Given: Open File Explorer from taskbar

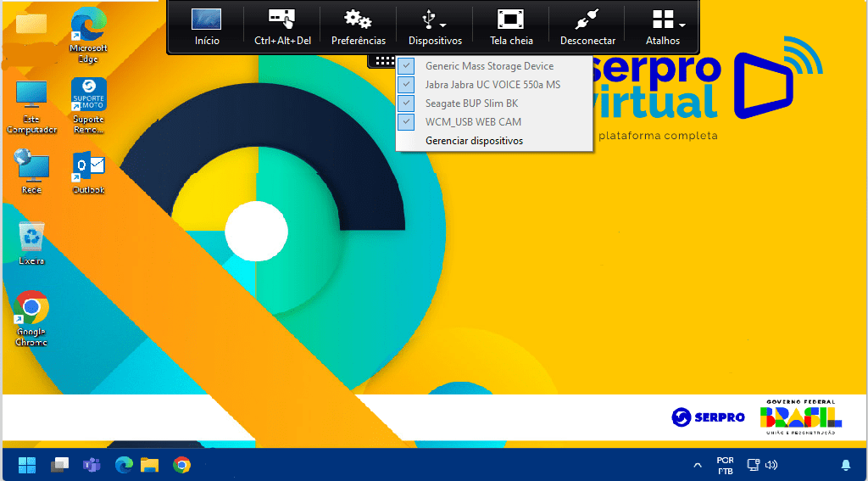Looking at the screenshot, I should point(149,464).
